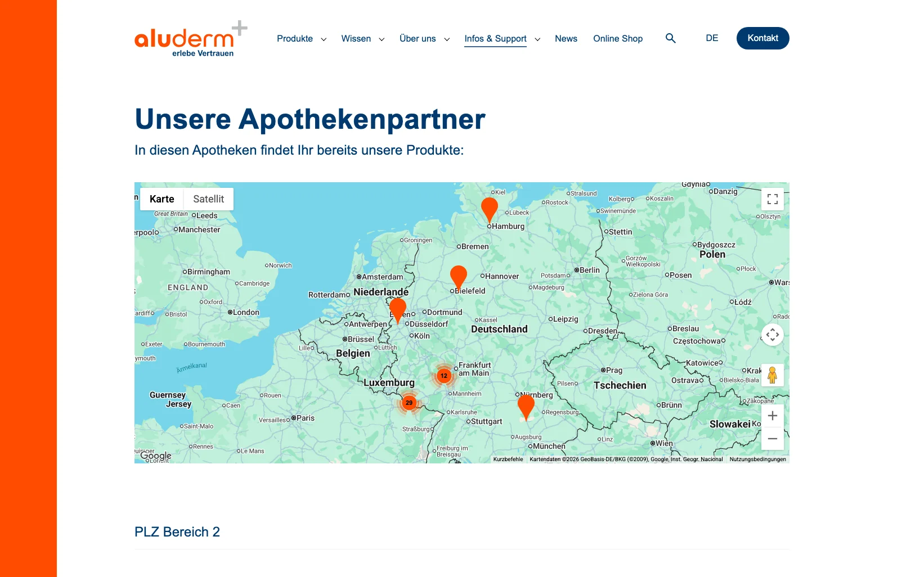Click the Hannover city label

[502, 276]
